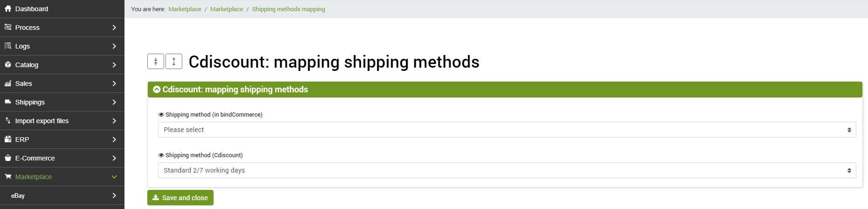
Task: Toggle eye icon beside Cdiscount shipping method
Action: point(161,155)
